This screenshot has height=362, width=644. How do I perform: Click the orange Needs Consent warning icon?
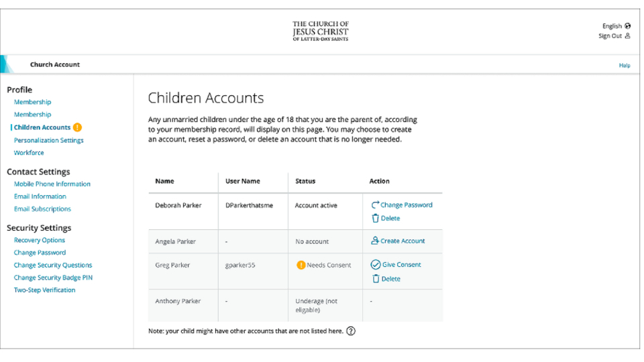301,265
